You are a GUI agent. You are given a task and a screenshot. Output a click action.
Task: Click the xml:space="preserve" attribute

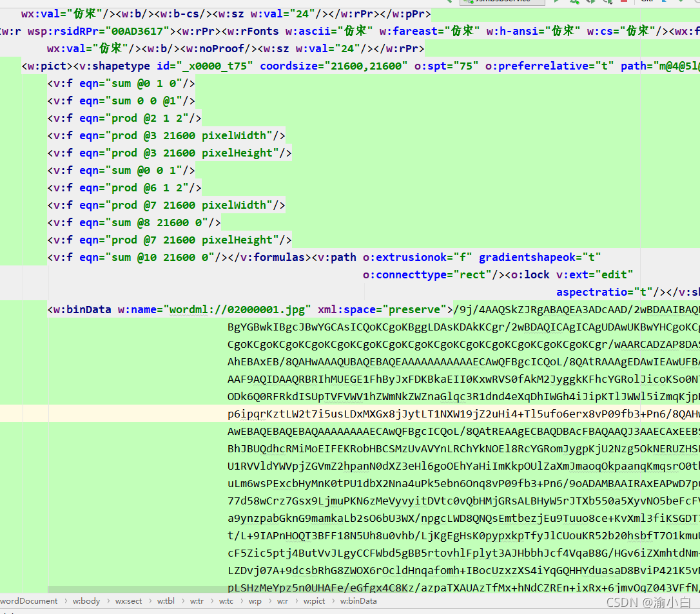pyautogui.click(x=382, y=310)
